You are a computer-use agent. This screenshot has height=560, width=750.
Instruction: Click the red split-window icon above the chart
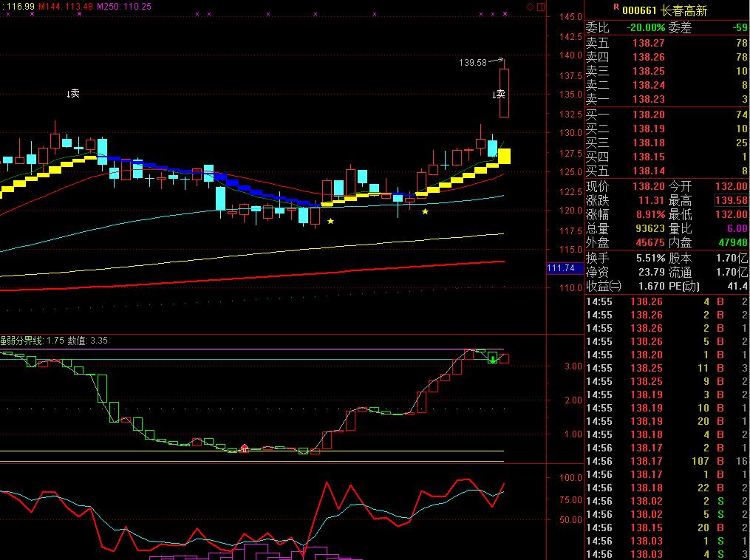541,7
